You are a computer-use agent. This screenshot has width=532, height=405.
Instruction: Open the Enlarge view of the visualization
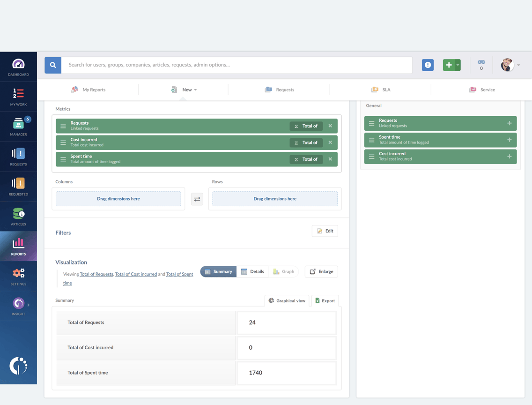pos(321,271)
